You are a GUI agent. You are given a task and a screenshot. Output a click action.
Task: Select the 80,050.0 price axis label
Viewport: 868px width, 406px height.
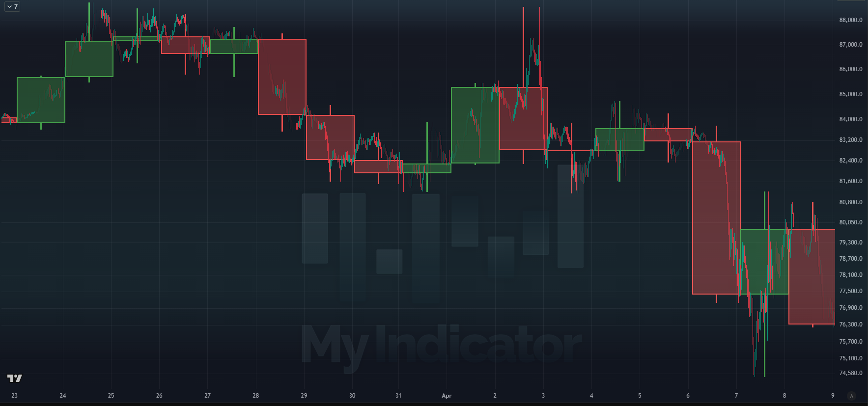coord(851,222)
